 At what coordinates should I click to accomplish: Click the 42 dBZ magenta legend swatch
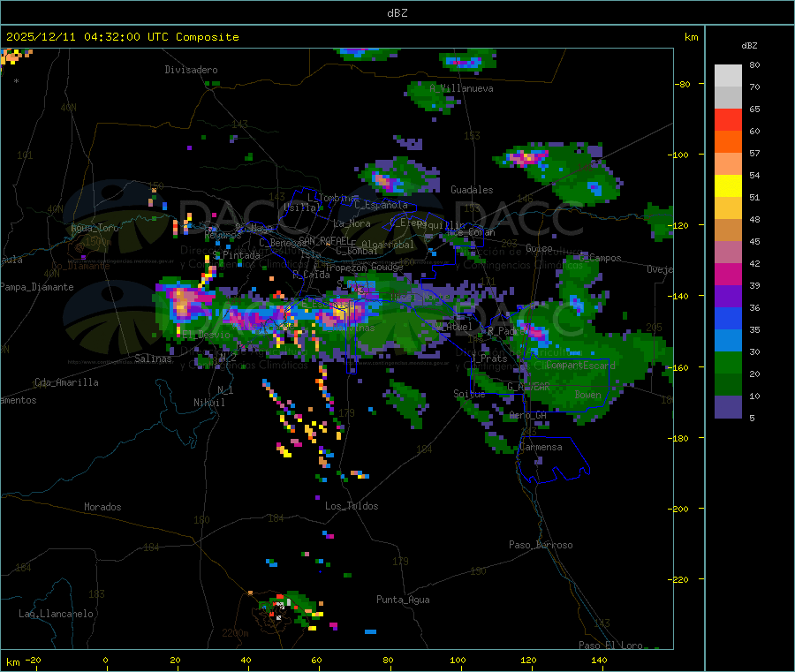click(728, 274)
